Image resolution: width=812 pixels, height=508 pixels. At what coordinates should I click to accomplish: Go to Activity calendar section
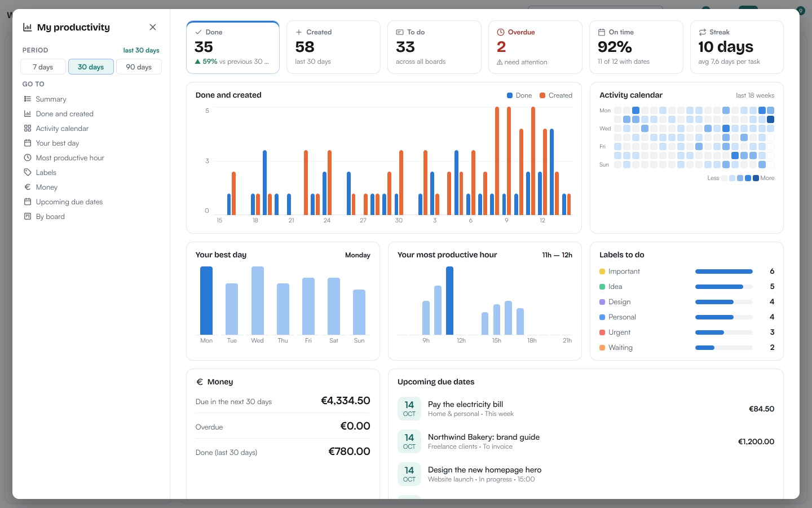91,128
